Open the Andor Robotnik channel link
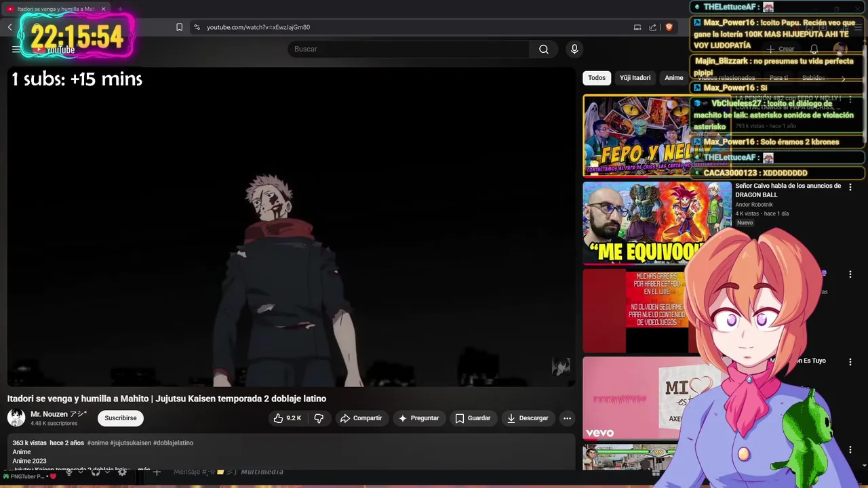 754,205
